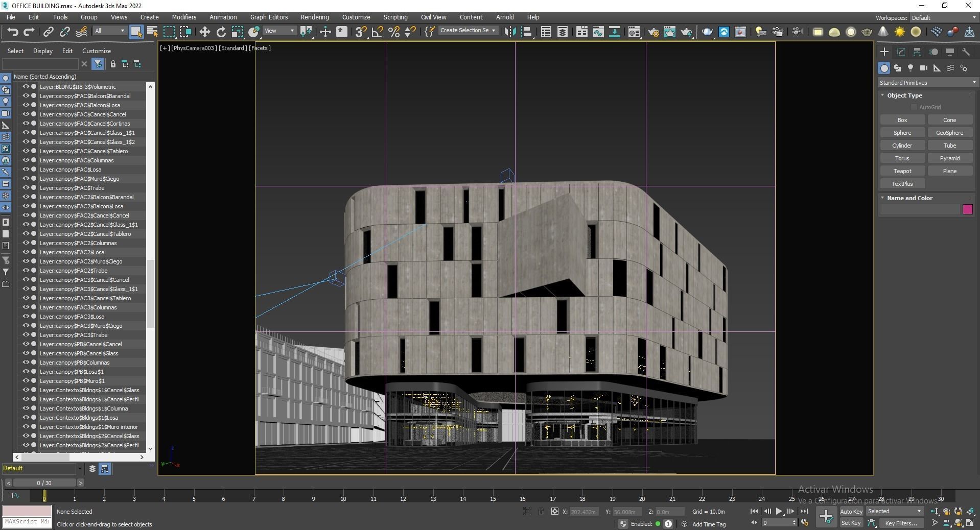Toggle the Angle Snap icon
This screenshot has width=980, height=530.
pos(377,32)
